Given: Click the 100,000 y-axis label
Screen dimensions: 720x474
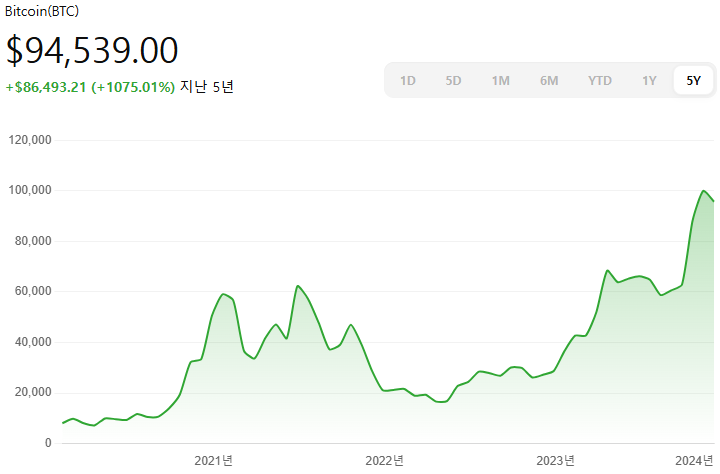Looking at the screenshot, I should (30, 190).
